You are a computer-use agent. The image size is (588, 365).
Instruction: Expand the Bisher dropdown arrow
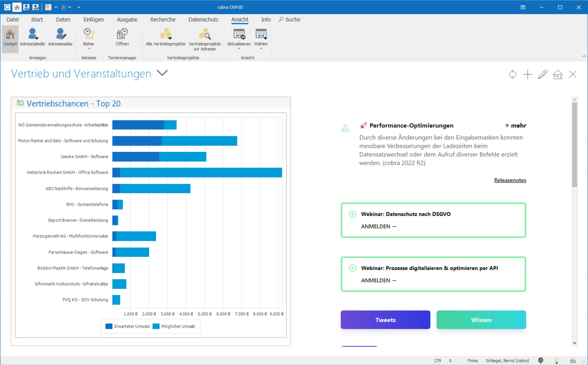coord(89,49)
